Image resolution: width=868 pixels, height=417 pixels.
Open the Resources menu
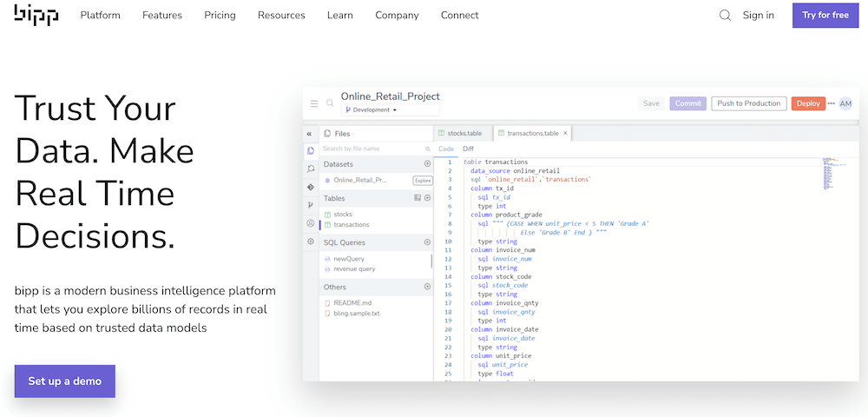click(x=281, y=16)
